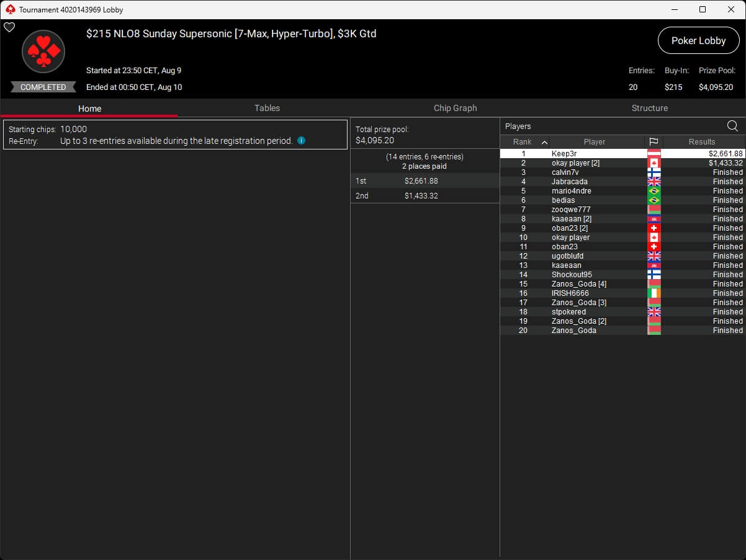Screen dimensions: 746x560
Task: Select player ugotblufd
Action: click(622, 256)
